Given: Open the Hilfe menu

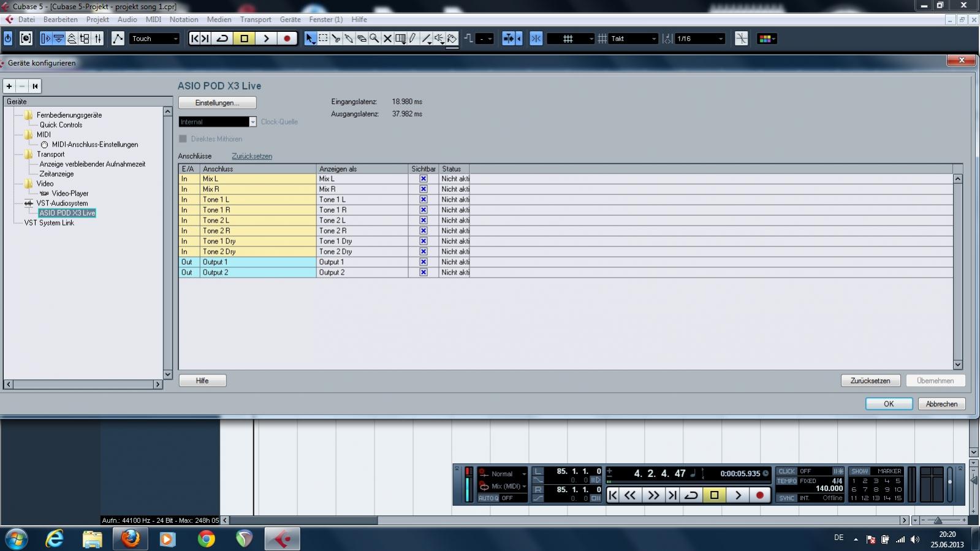Looking at the screenshot, I should [359, 20].
